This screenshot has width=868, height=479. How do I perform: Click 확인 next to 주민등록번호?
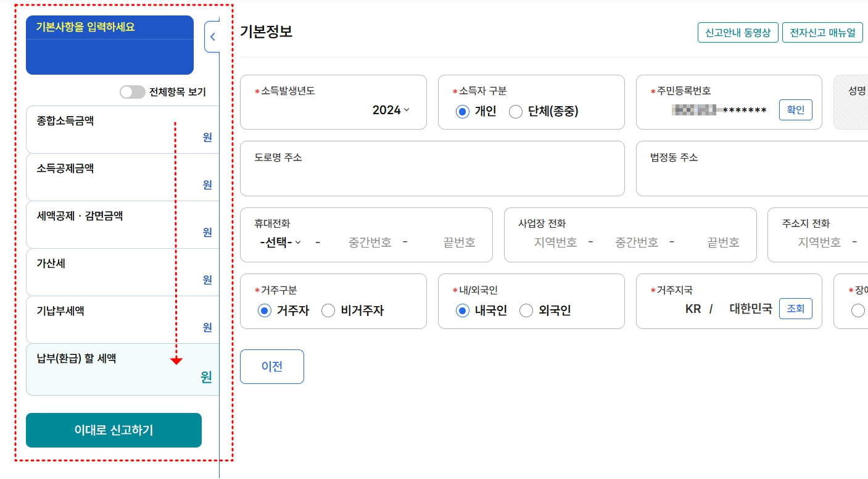pyautogui.click(x=796, y=110)
